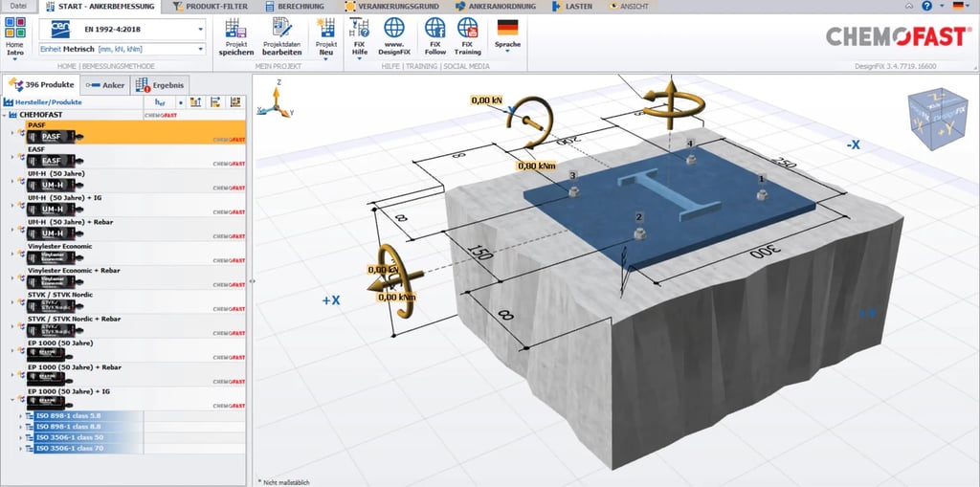Click the Projekt Neu icon

tap(326, 29)
